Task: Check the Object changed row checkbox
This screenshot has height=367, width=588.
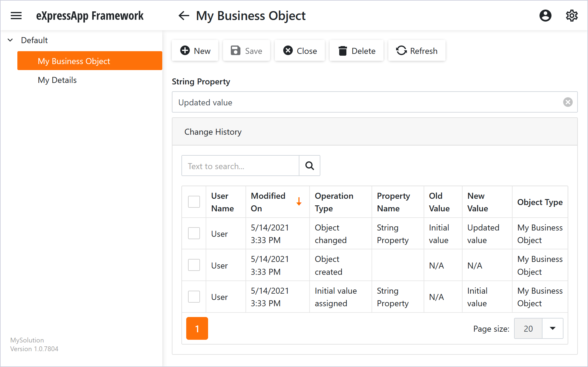Action: [194, 233]
